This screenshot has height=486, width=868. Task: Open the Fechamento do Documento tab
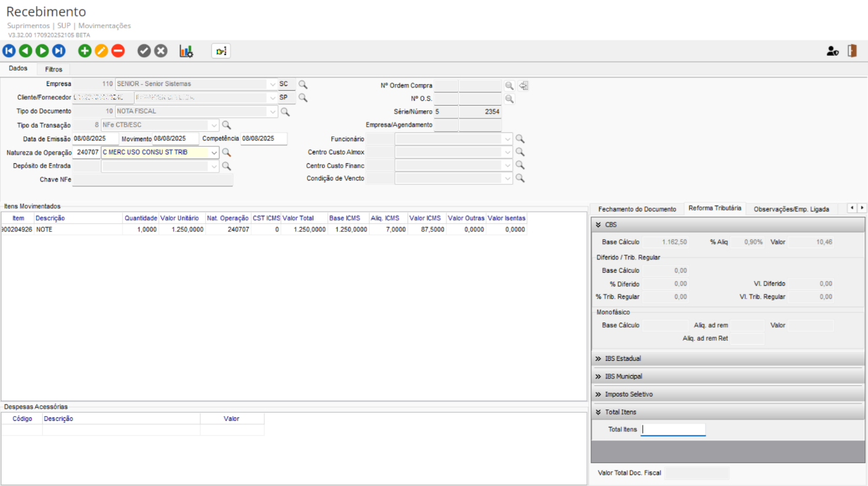coord(637,209)
